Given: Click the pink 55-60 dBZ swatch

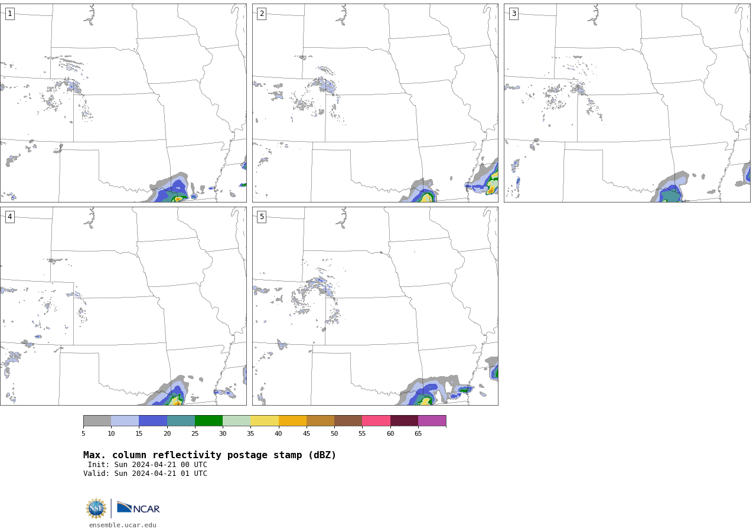Looking at the screenshot, I should coord(376,420).
